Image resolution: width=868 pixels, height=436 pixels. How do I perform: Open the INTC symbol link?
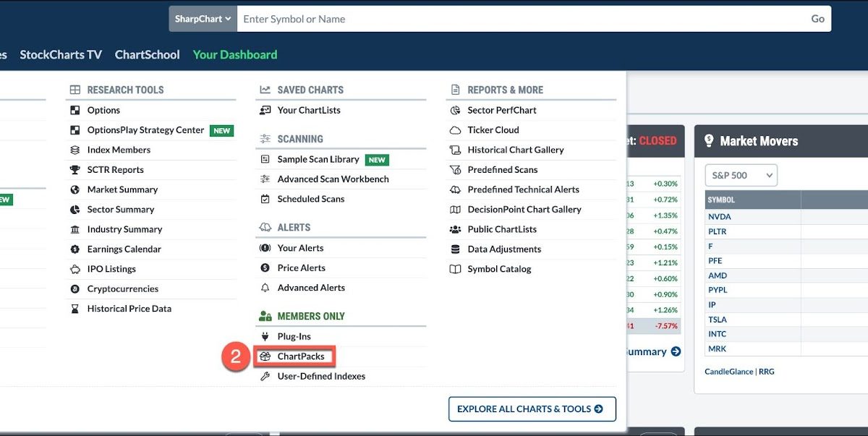717,334
